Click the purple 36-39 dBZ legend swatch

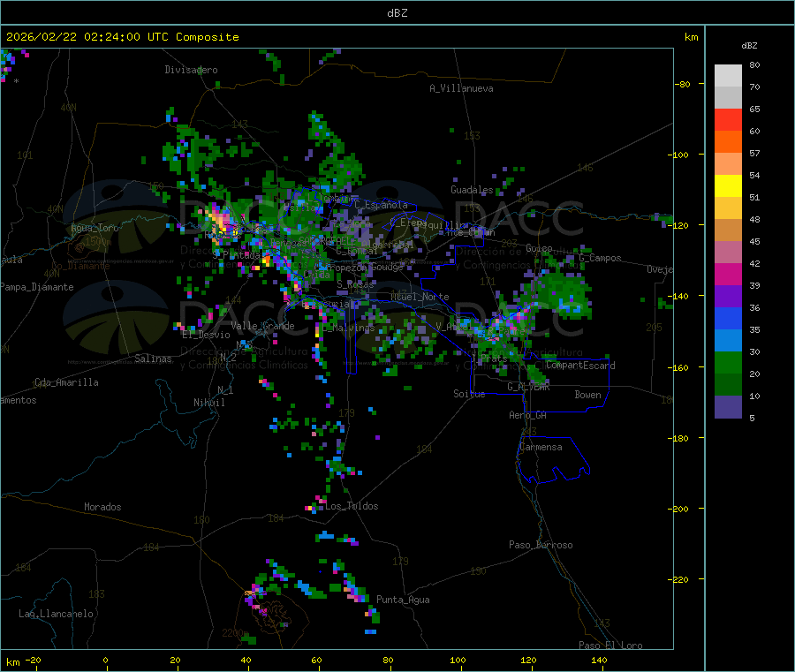pos(728,297)
